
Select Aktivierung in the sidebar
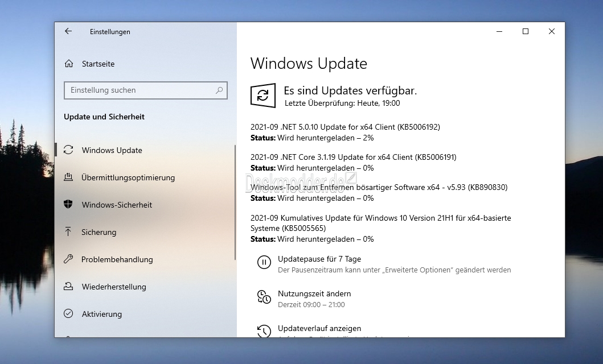pyautogui.click(x=102, y=314)
